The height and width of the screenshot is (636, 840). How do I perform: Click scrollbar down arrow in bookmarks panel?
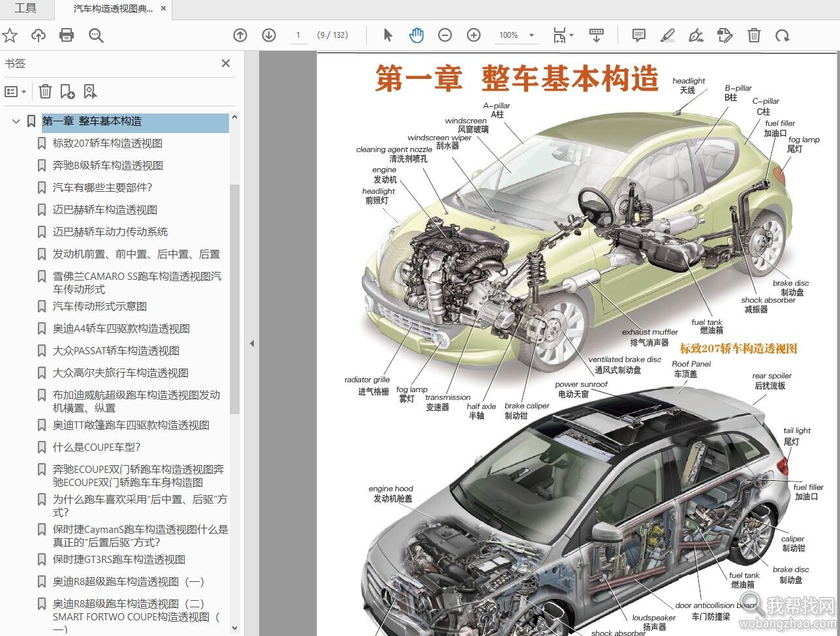234,628
